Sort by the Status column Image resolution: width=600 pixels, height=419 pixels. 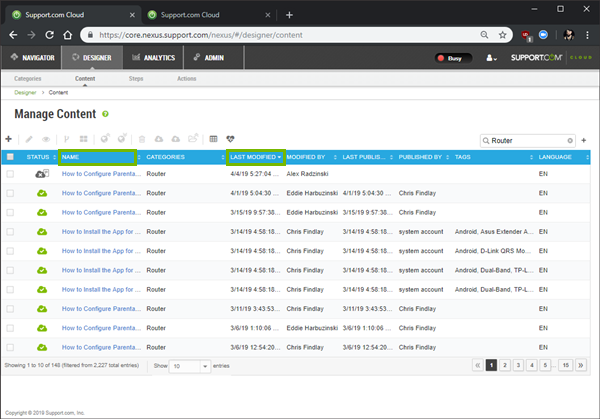tap(41, 157)
